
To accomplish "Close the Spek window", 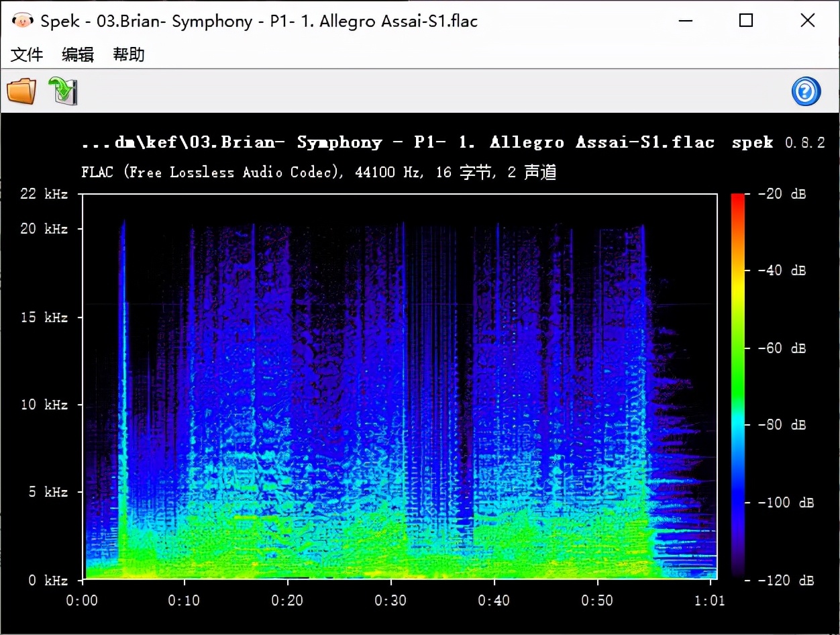I will 808,21.
